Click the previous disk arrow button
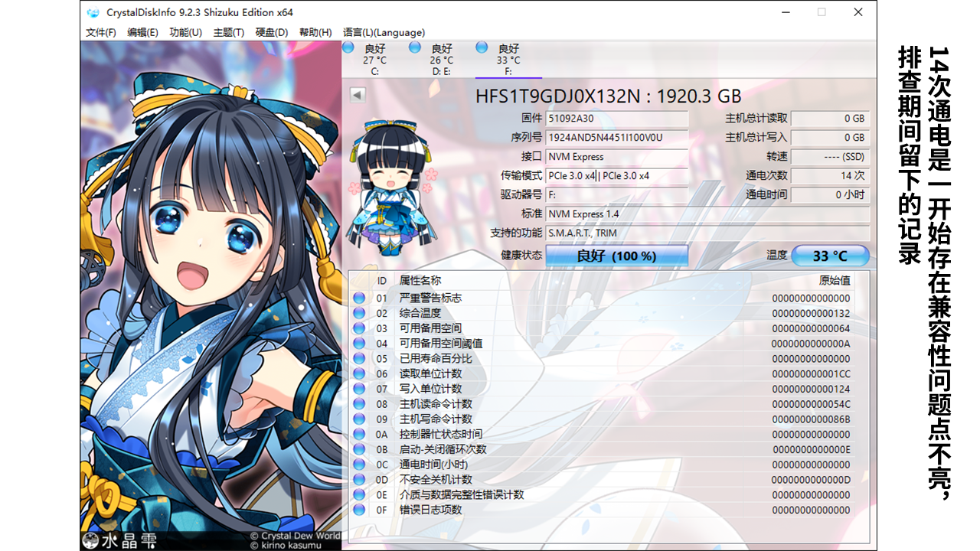This screenshot has width=980, height=551. 358,95
